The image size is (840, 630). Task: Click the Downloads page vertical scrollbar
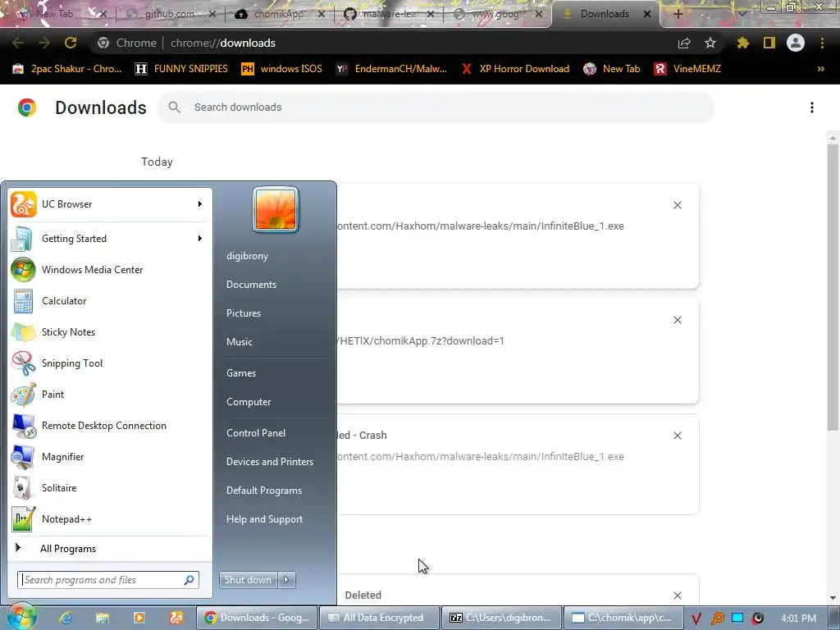[832, 286]
